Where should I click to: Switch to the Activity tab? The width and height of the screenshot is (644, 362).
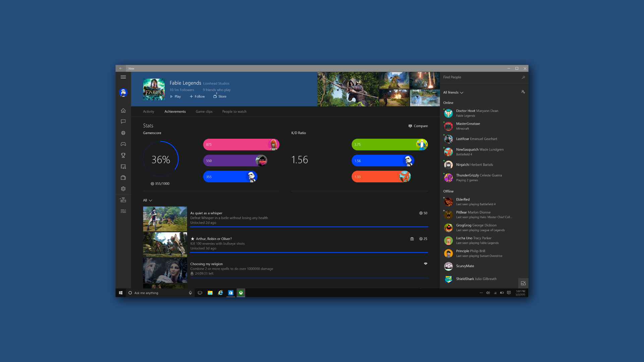[149, 112]
